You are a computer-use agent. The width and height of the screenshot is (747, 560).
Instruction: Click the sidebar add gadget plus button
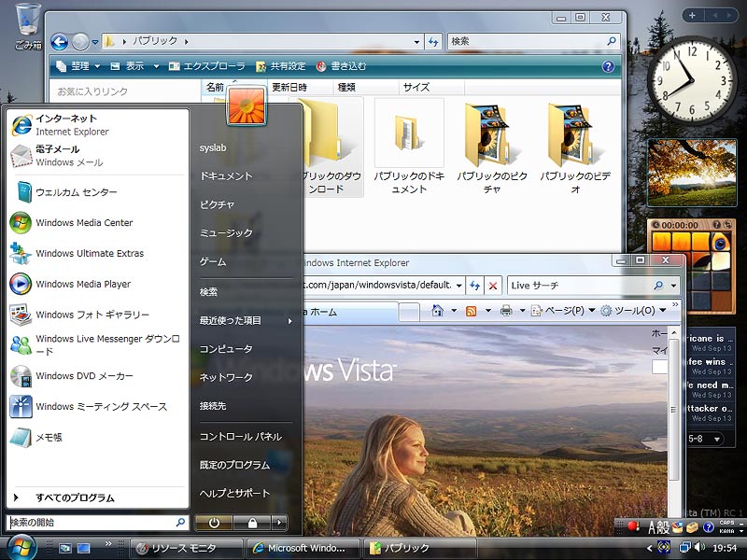[x=692, y=15]
